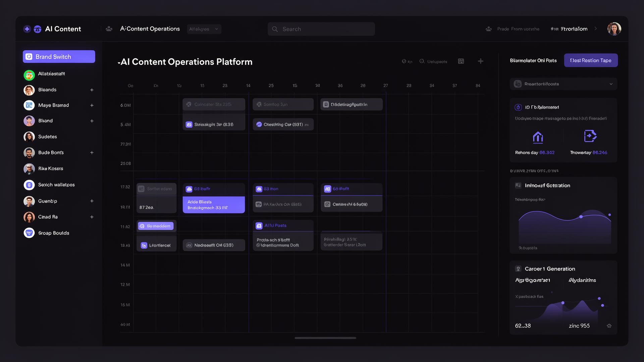644x362 pixels.
Task: Switch to Biarmolater Oni Posts tab
Action: point(533,61)
